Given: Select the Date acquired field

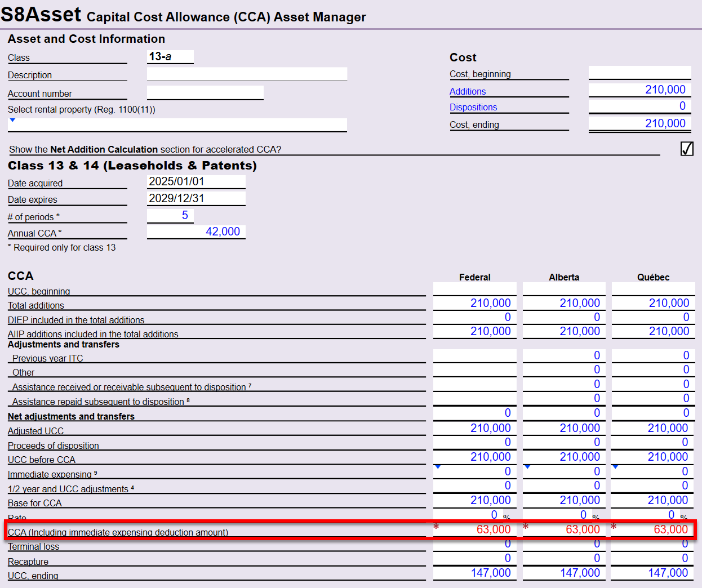Looking at the screenshot, I should [196, 181].
